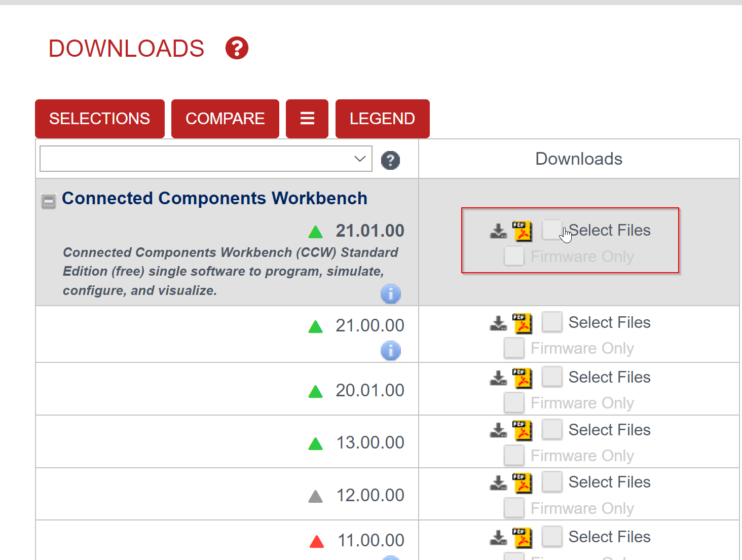
Task: Open the Connected Components Workbench product link
Action: point(214,198)
